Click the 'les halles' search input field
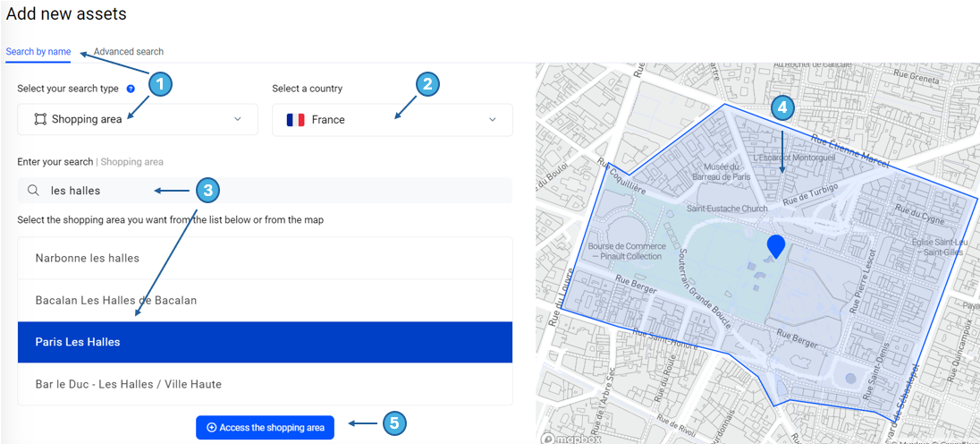This screenshot has width=980, height=444. (268, 191)
